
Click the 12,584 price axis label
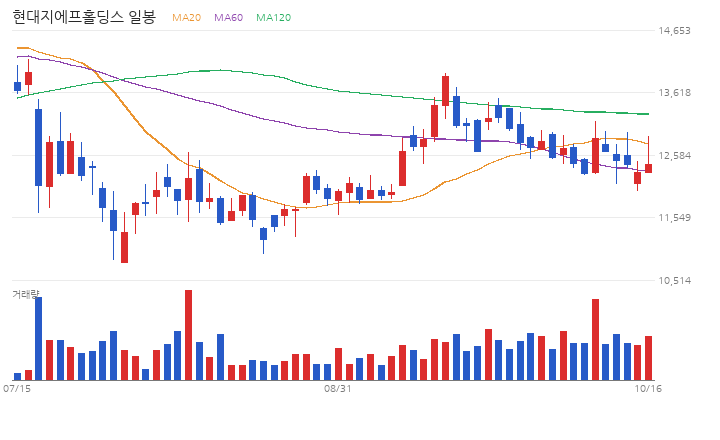tap(674, 156)
